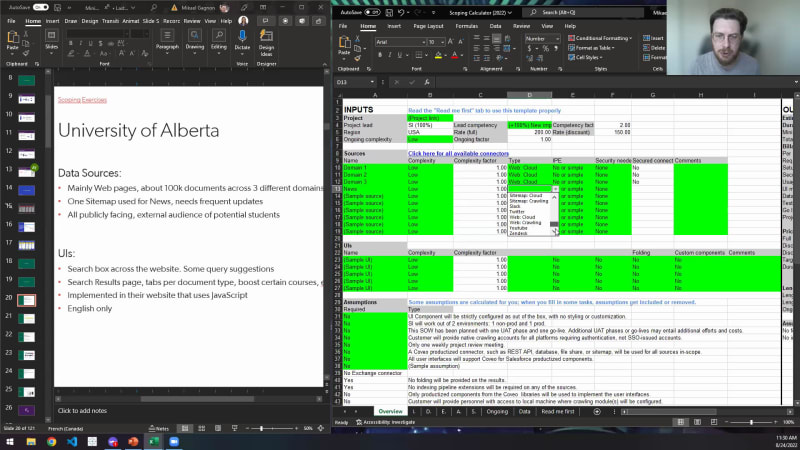This screenshot has height=450, width=800.
Task: Open the Excel font size dropdown
Action: [442, 42]
